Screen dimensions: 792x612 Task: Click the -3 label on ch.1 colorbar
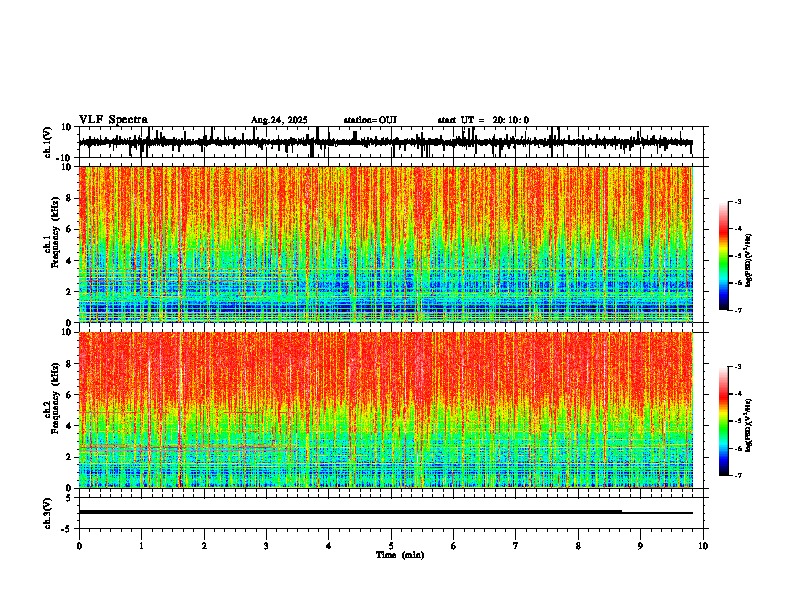(x=738, y=201)
